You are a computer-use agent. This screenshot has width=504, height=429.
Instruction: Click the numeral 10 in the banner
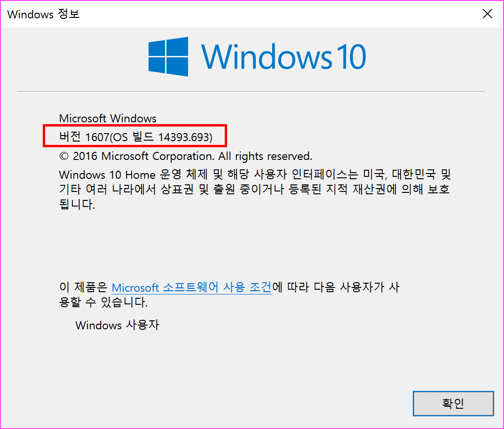[351, 56]
